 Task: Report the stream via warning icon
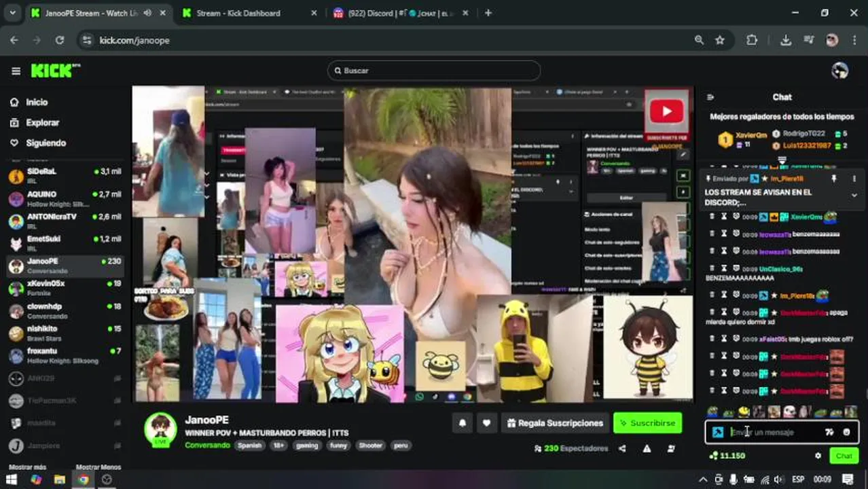point(647,448)
